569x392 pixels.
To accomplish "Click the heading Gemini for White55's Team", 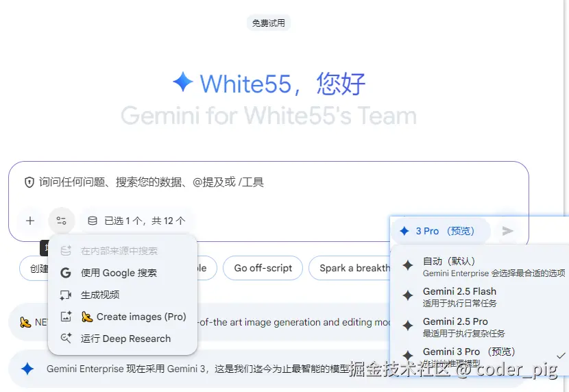I will (x=269, y=115).
